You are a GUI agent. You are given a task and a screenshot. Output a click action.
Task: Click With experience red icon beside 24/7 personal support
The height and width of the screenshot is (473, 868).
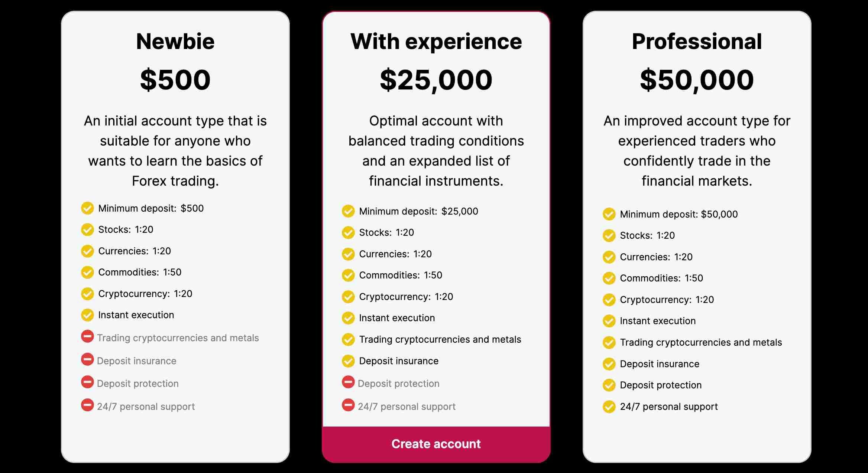pyautogui.click(x=348, y=405)
